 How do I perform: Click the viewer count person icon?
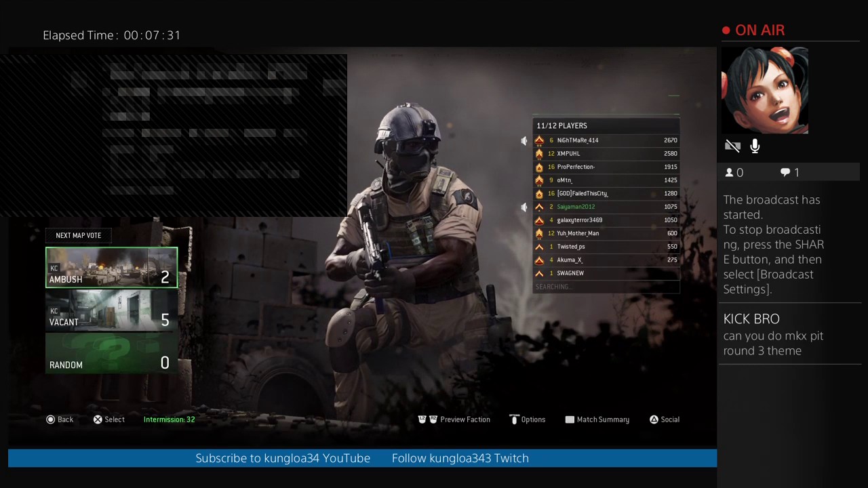pos(728,172)
